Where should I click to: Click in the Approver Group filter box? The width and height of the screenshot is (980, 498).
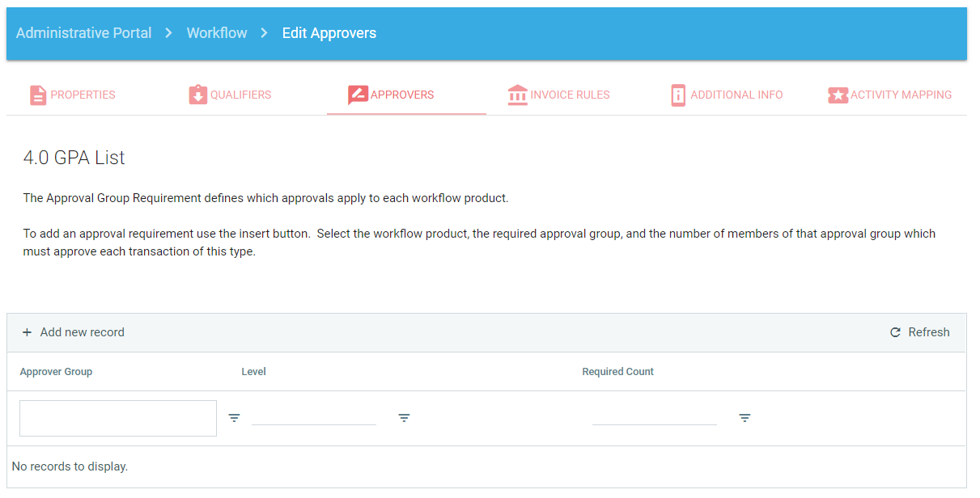point(118,418)
